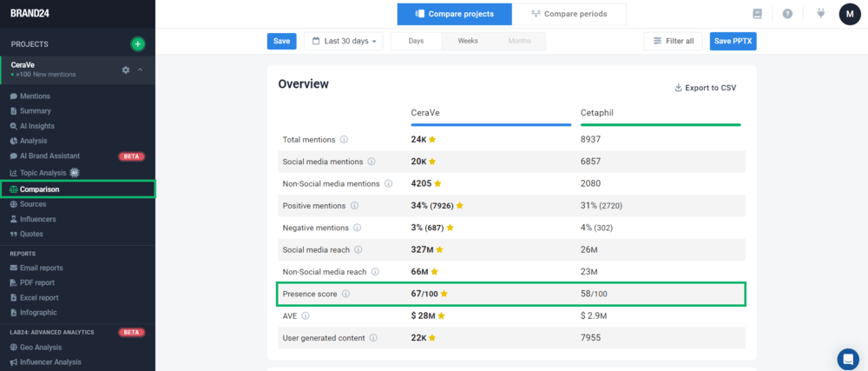Viewport: 868px width, 371px height.
Task: Open Topic Analysis
Action: tap(43, 173)
